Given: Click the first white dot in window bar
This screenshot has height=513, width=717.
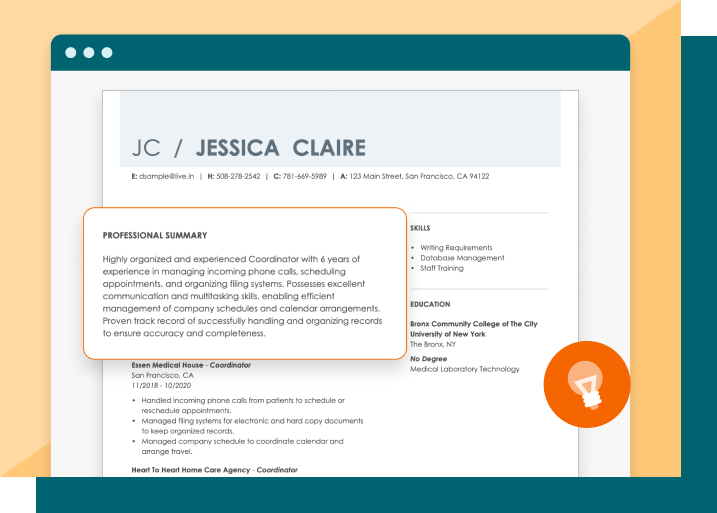Looking at the screenshot, I should (71, 53).
